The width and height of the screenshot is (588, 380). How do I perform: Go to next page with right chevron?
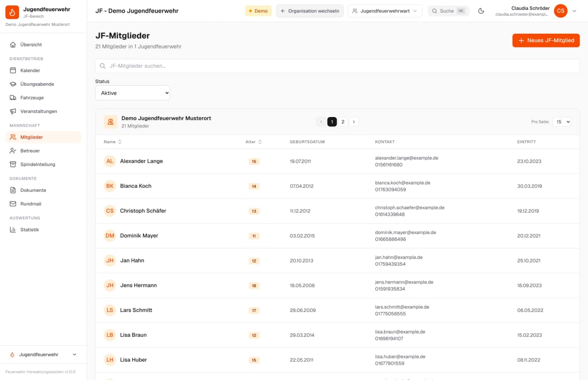pyautogui.click(x=354, y=122)
